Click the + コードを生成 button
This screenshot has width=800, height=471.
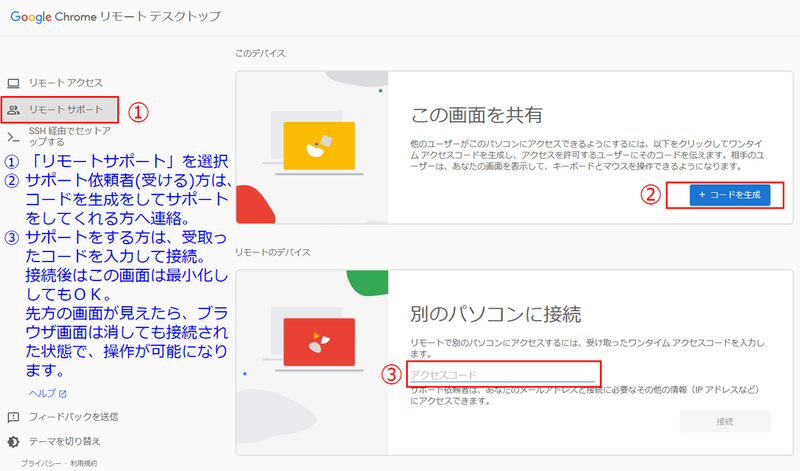point(730,195)
